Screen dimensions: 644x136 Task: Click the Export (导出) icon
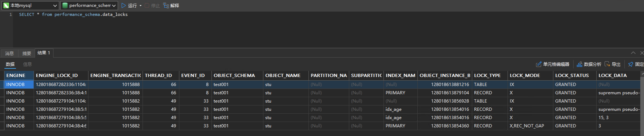click(607, 64)
